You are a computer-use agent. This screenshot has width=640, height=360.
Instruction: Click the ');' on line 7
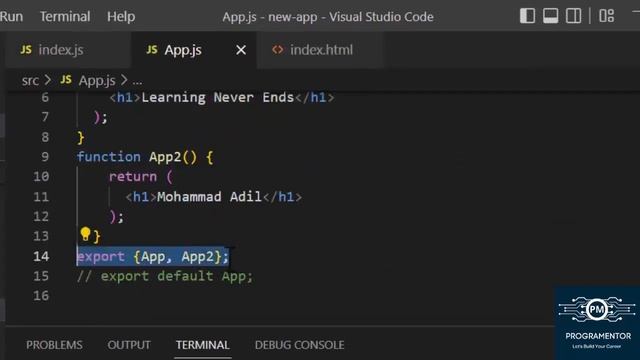[101, 118]
